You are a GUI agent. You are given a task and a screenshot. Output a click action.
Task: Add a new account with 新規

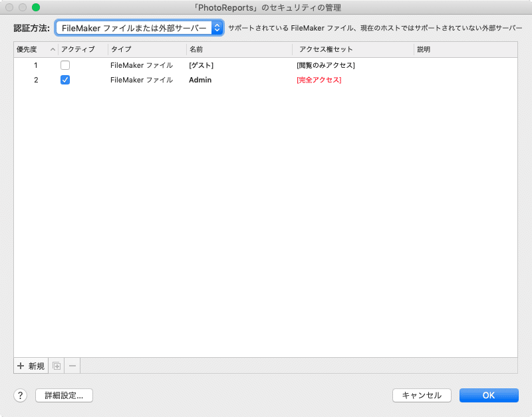coord(30,365)
